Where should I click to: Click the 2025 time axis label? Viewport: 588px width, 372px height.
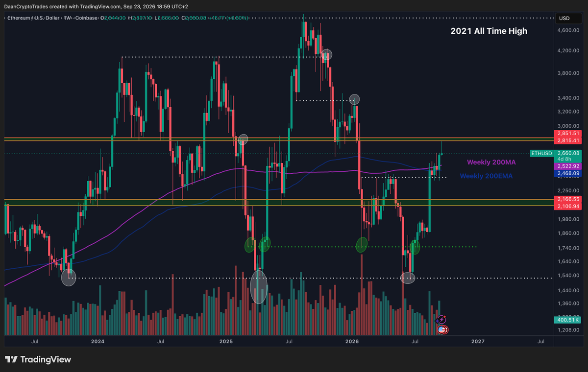225,341
